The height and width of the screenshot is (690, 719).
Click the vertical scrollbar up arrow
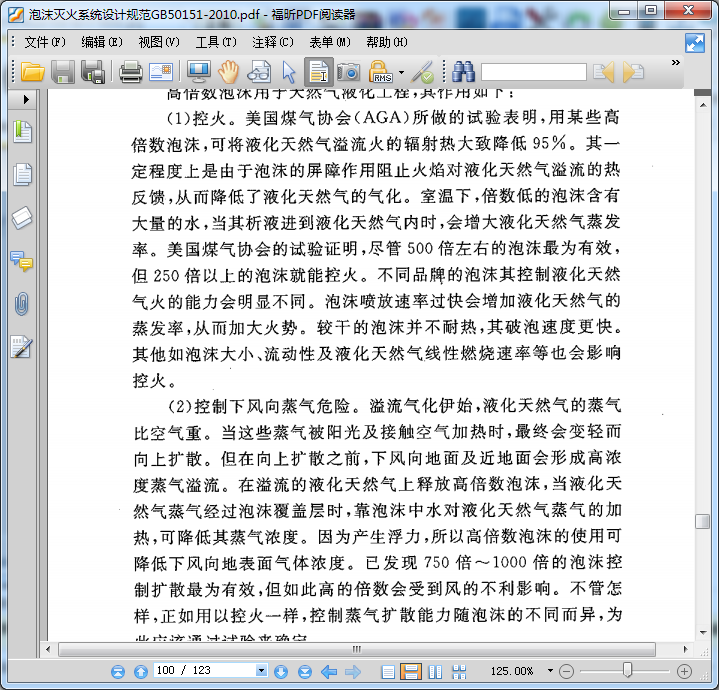(702, 105)
